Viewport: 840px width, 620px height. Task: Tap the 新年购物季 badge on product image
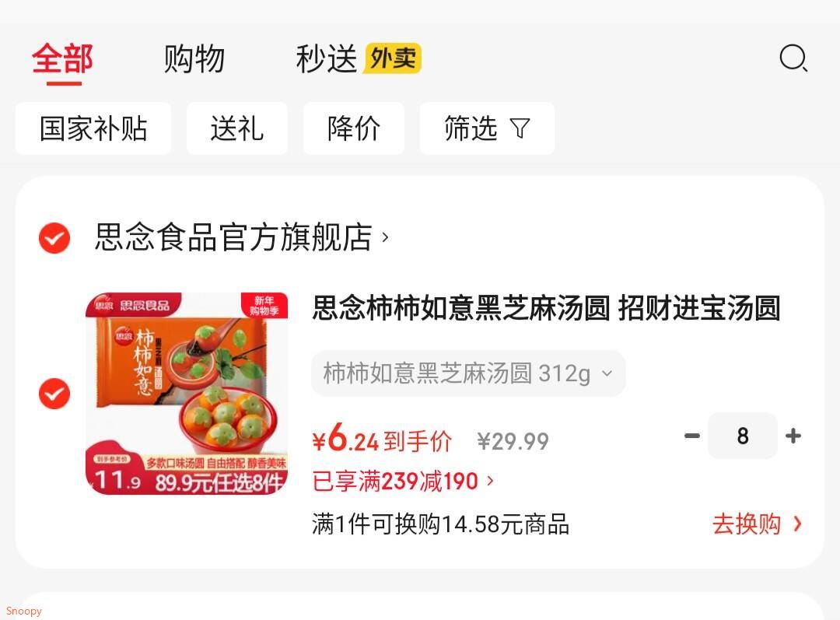[264, 306]
